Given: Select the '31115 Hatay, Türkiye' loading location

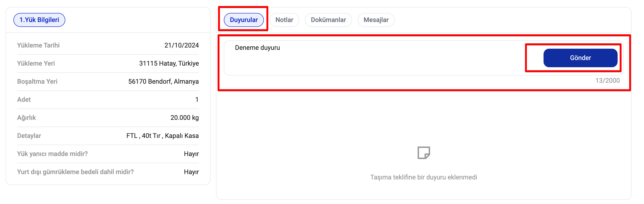Looking at the screenshot, I should (169, 63).
